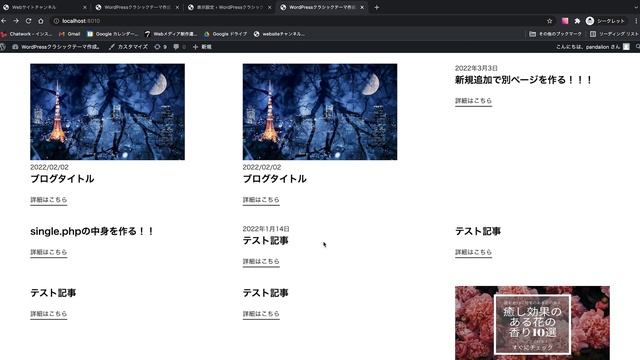Open the Chatwork bookmark

coord(27,34)
